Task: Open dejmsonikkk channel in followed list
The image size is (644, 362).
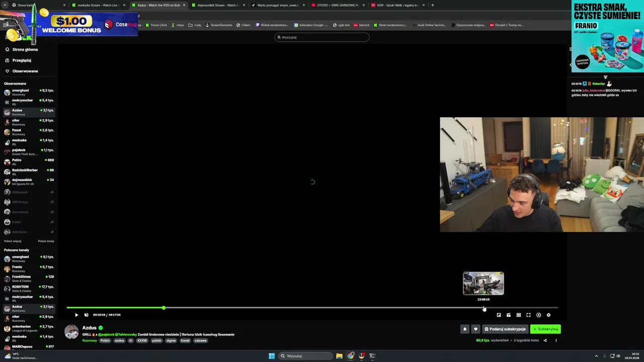Action: [x=28, y=182]
